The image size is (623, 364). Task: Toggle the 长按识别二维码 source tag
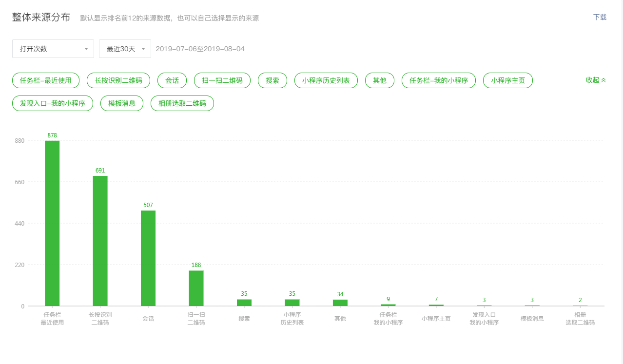[x=118, y=80]
